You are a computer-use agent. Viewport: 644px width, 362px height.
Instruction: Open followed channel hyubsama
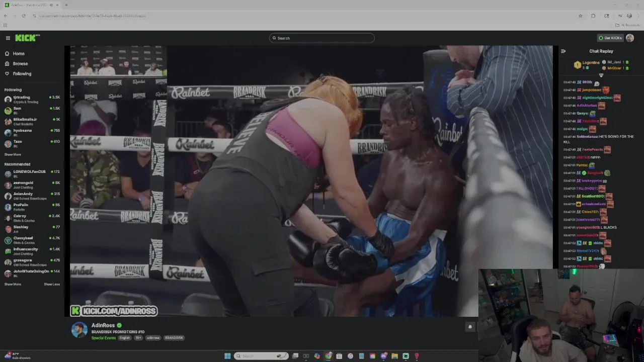pyautogui.click(x=32, y=132)
